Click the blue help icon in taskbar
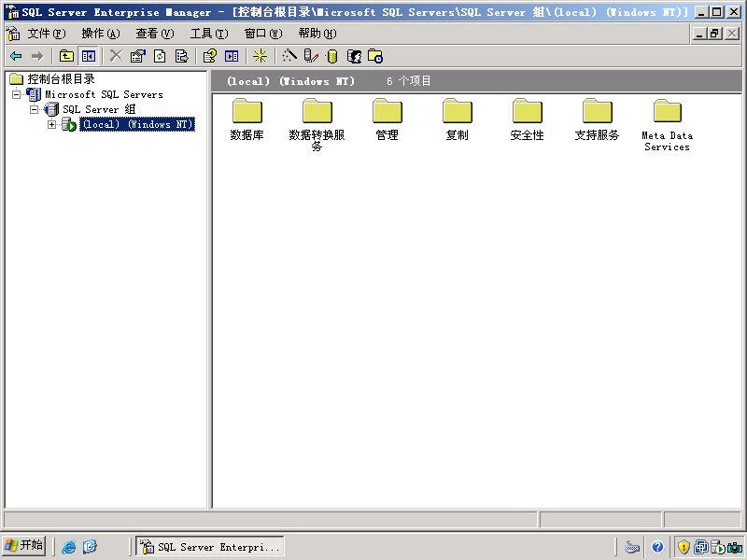This screenshot has height=560, width=747. pos(658,547)
